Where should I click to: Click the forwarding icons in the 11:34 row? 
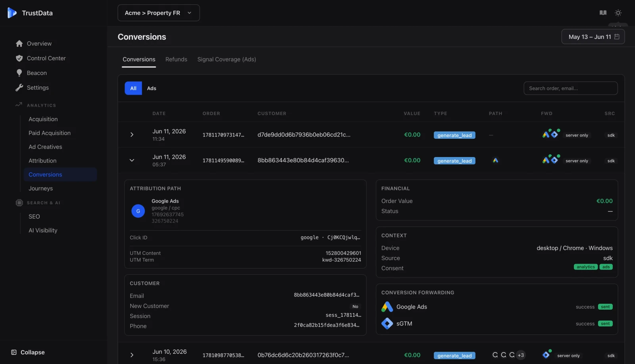(551, 134)
